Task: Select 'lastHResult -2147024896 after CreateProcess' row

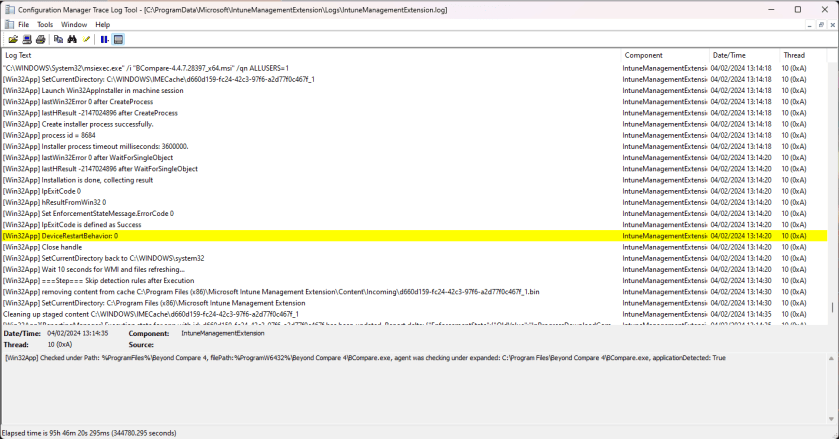Action: coord(415,113)
